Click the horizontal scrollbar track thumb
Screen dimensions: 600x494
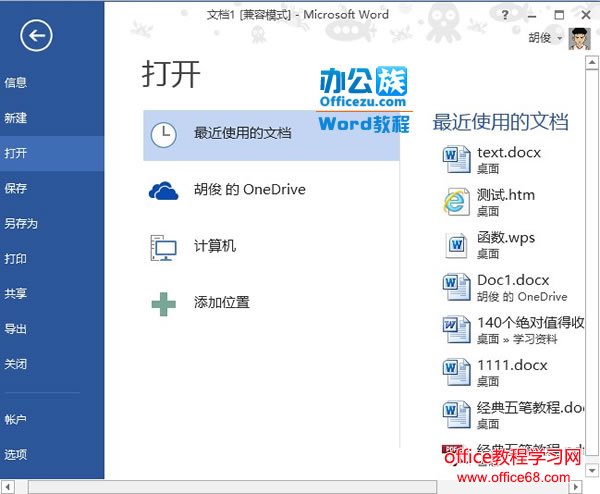(232, 487)
